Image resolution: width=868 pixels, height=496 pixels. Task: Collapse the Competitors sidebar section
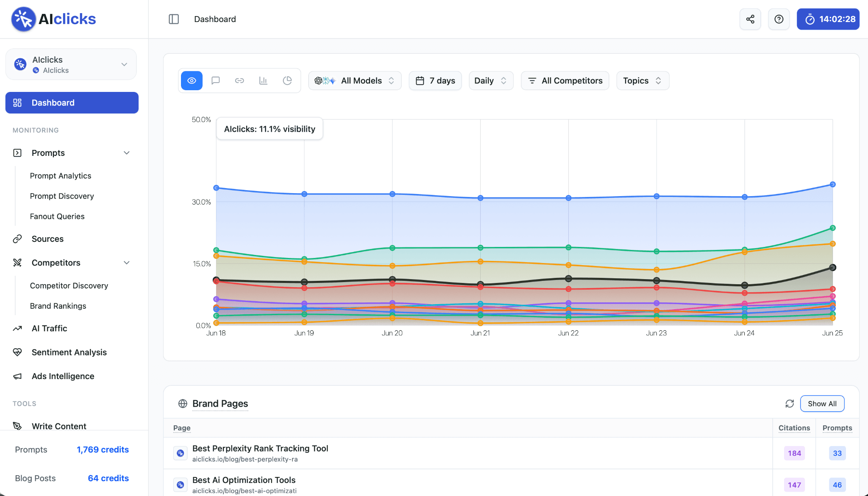click(126, 263)
